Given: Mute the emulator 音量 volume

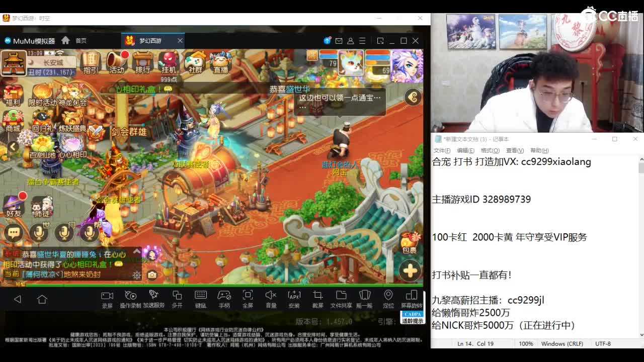Looking at the screenshot, I should pos(271,299).
